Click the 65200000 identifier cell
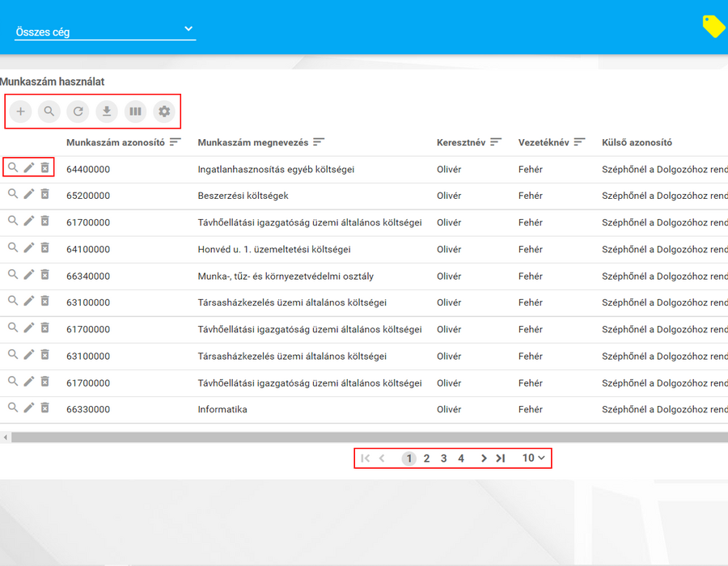Screen dimensions: 728x566 [88, 196]
